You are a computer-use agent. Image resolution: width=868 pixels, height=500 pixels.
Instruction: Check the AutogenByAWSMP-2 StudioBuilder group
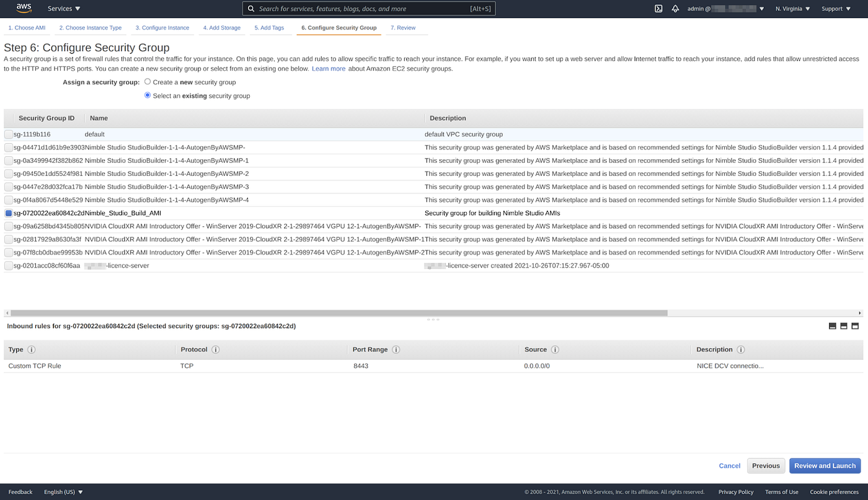[x=9, y=173]
